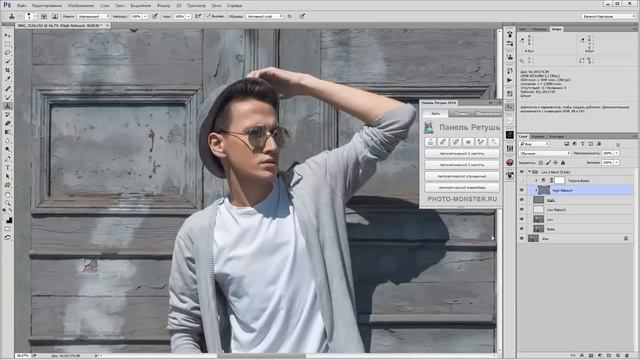Show the Texture Boost adjustment layer
The width and height of the screenshot is (640, 360).
tap(521, 180)
